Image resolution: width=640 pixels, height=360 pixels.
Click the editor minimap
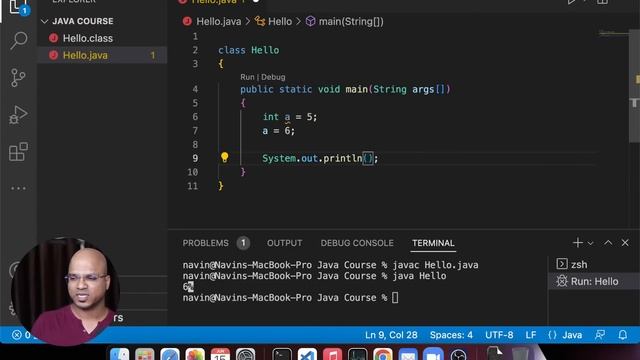pos(613,33)
